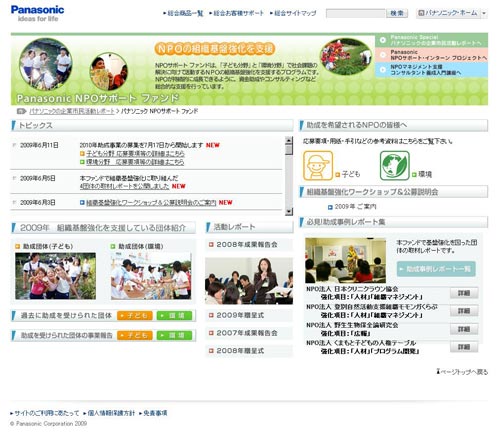Open NPOマネジメント支援 コンサルタント講座 banner link
This screenshot has height=436, width=500.
coord(432,70)
